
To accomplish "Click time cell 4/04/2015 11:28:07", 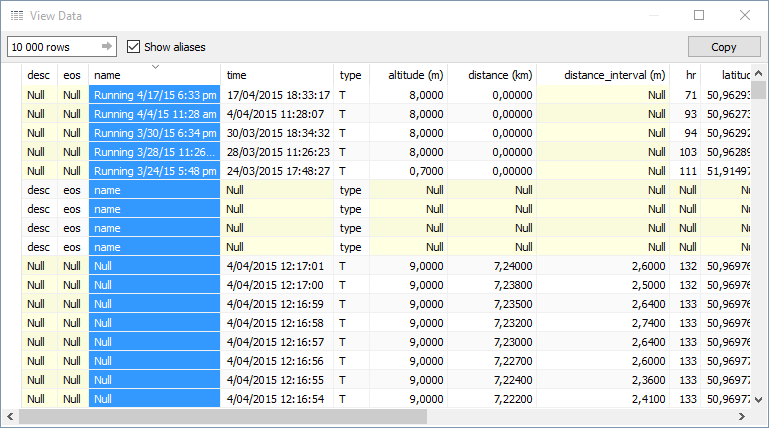I will point(277,114).
